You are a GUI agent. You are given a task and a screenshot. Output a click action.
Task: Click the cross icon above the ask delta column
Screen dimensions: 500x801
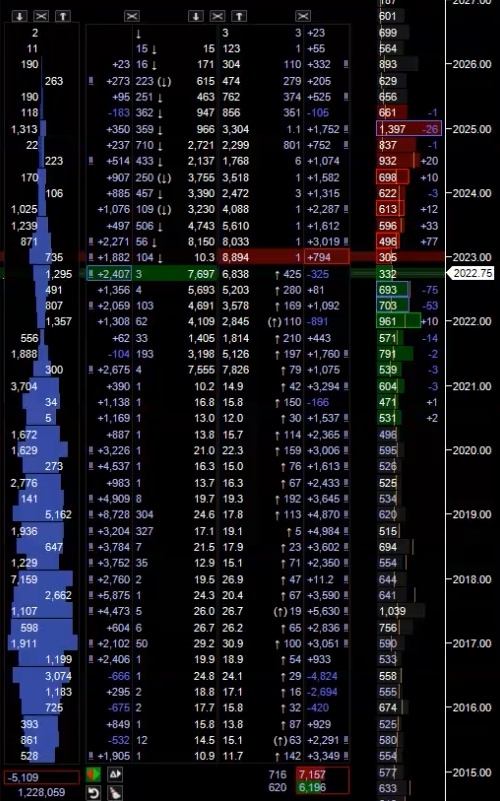pyautogui.click(x=303, y=16)
